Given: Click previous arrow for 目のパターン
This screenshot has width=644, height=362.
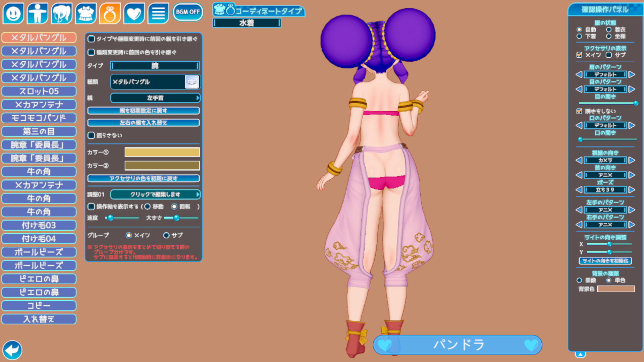Looking at the screenshot, I should coord(579,89).
